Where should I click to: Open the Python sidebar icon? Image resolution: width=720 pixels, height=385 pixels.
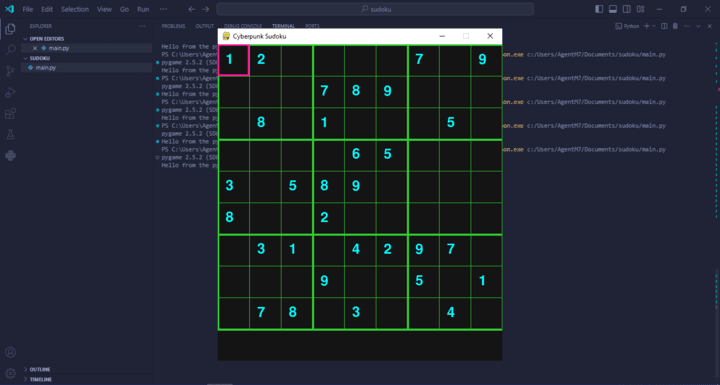coord(10,156)
